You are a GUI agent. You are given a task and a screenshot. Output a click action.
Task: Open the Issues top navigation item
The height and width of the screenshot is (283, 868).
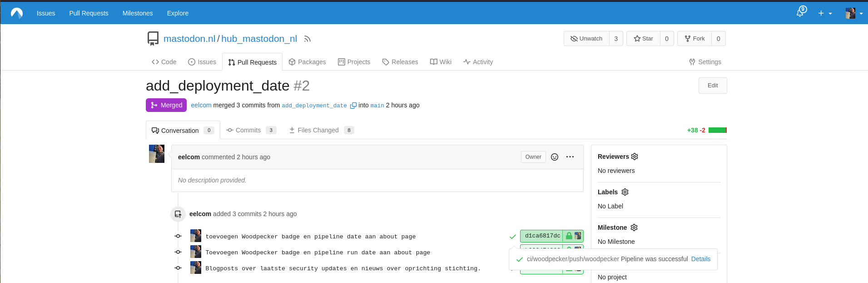[x=46, y=13]
